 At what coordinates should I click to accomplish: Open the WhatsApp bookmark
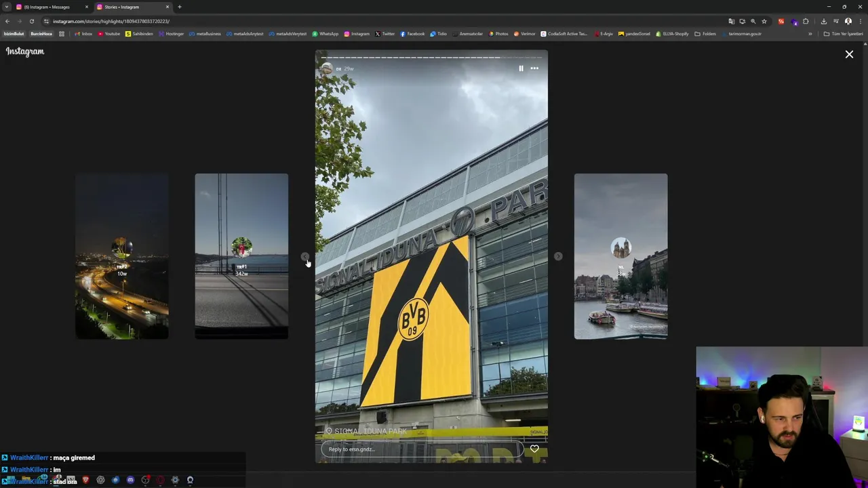tap(325, 34)
